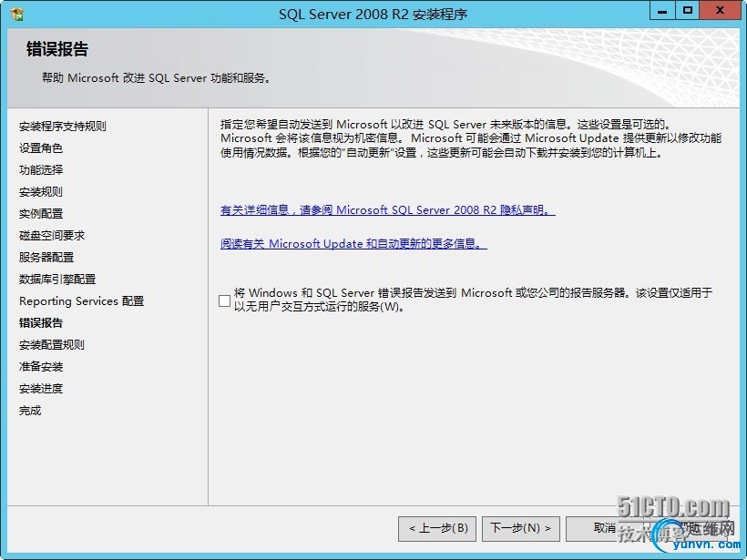Viewport: 747px width, 560px height.
Task: Select 完成 step in sidebar
Action: click(x=29, y=411)
